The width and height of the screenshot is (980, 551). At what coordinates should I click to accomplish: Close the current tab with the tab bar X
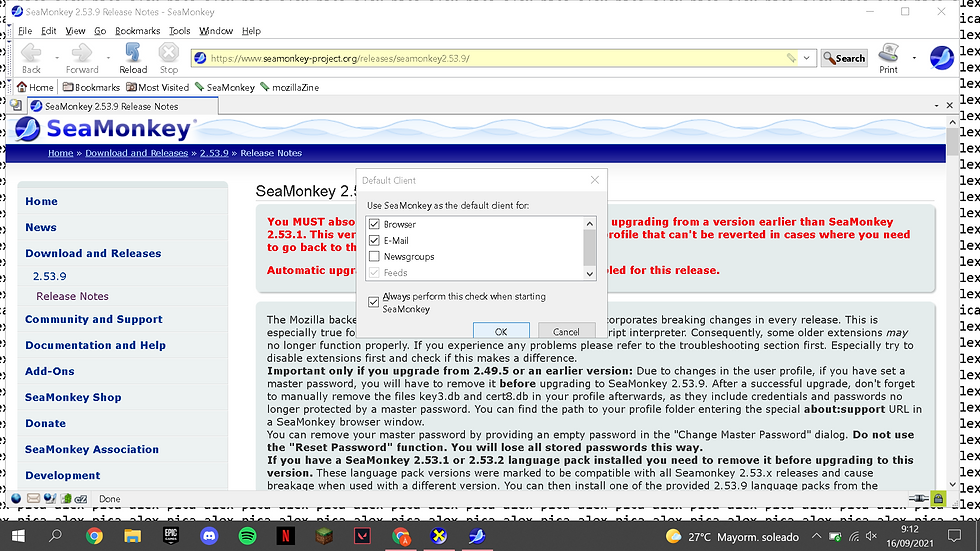(949, 106)
